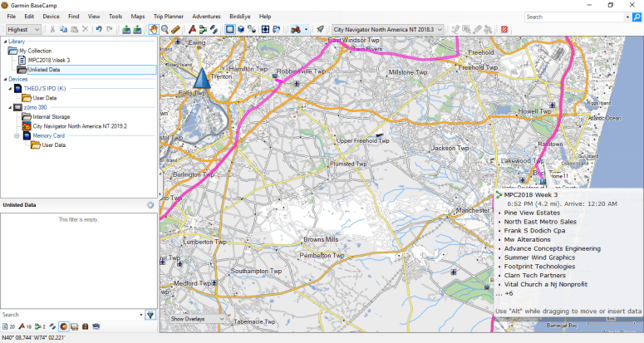
Task: Select the Zoom magnifier tool
Action: click(x=165, y=29)
